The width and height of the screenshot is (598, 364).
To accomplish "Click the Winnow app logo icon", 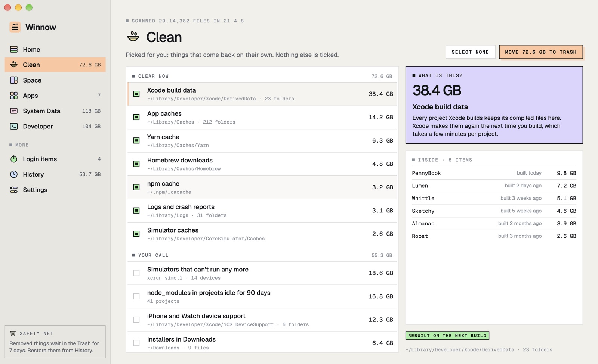I will click(x=15, y=27).
